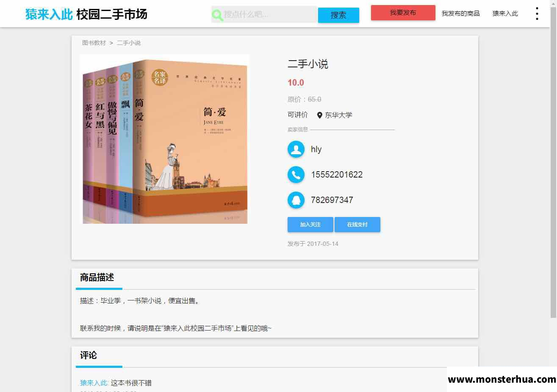Click the green magnifier search icon

pos(217,15)
